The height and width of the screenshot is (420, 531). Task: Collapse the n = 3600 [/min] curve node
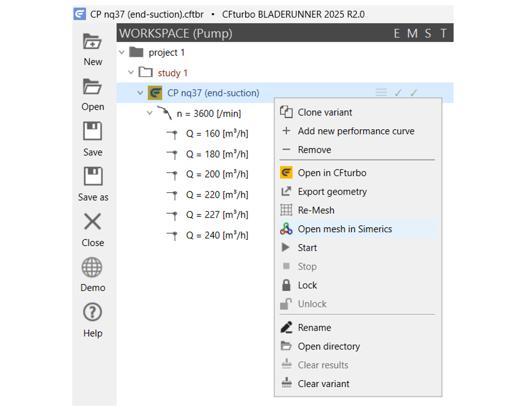click(149, 113)
